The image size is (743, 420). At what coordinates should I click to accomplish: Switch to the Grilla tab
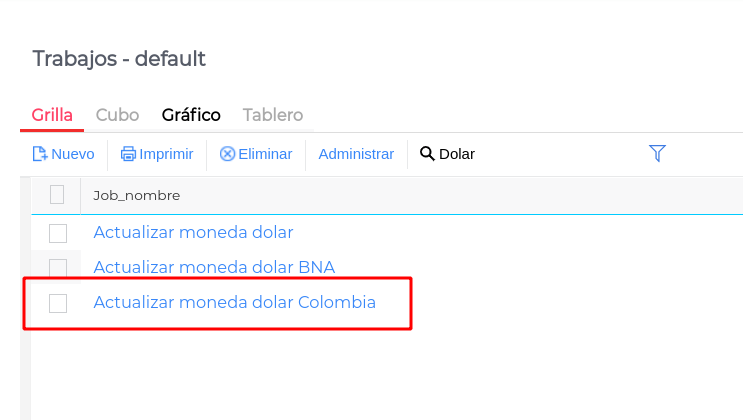click(52, 115)
